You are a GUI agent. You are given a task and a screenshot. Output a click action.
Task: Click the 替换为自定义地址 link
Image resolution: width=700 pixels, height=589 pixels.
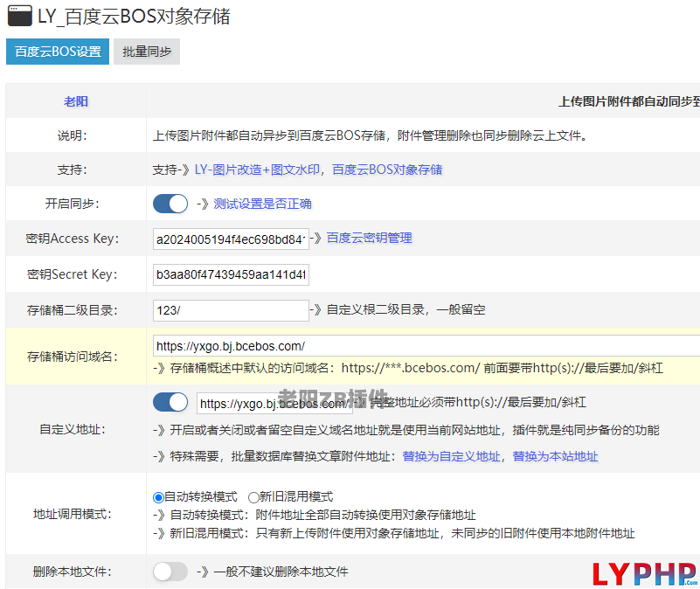[451, 456]
